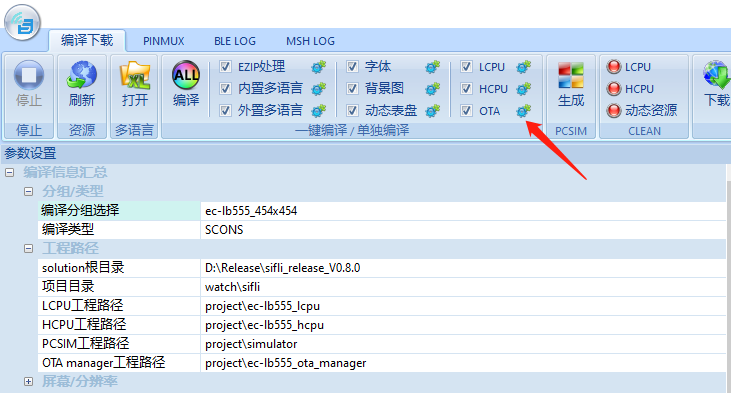Toggle the 字体 checkbox
The image size is (731, 393).
[x=352, y=67]
